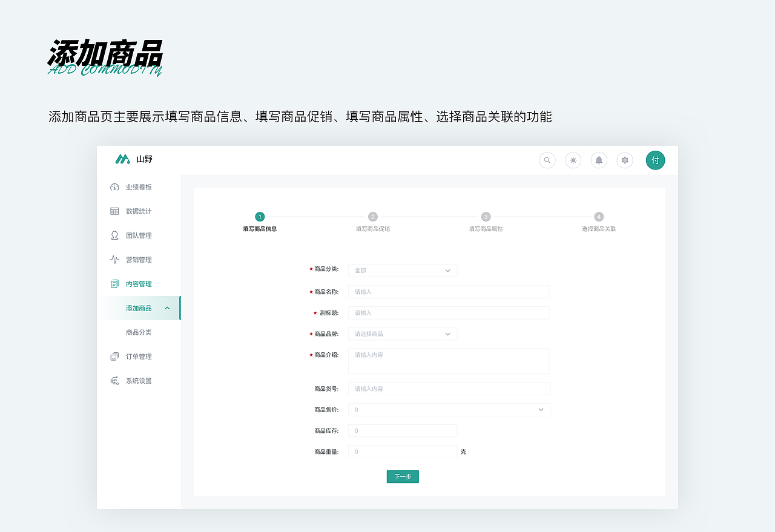The height and width of the screenshot is (532, 775).
Task: Open the 商品售价 dropdown
Action: [x=449, y=410]
